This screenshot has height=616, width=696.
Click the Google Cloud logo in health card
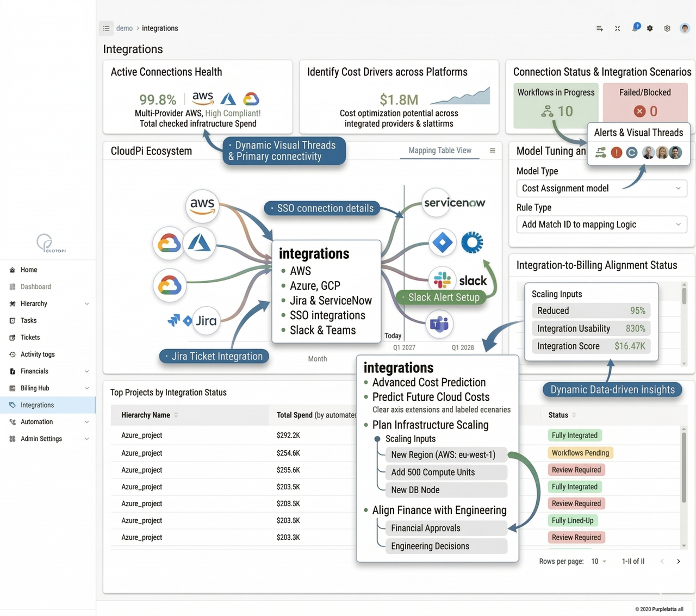point(251,99)
